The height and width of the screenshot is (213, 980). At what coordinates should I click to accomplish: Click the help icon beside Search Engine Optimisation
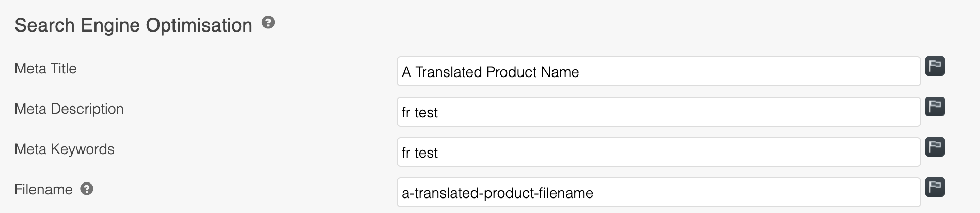click(x=268, y=23)
